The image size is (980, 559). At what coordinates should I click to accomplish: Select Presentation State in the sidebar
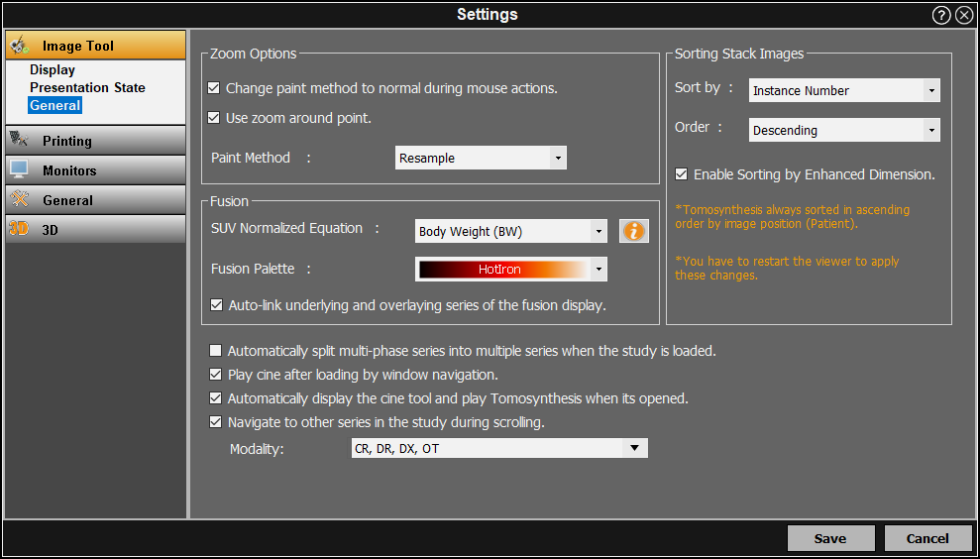pos(87,87)
